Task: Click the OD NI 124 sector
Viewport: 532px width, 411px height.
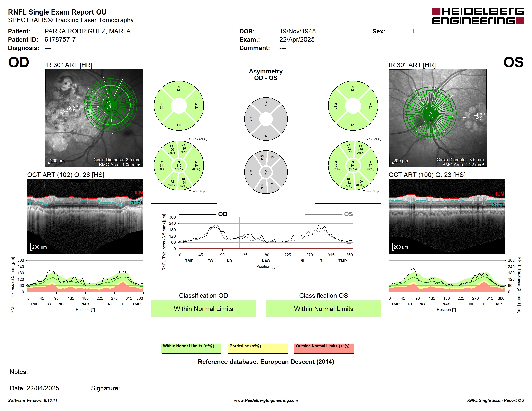Action: (x=183, y=182)
